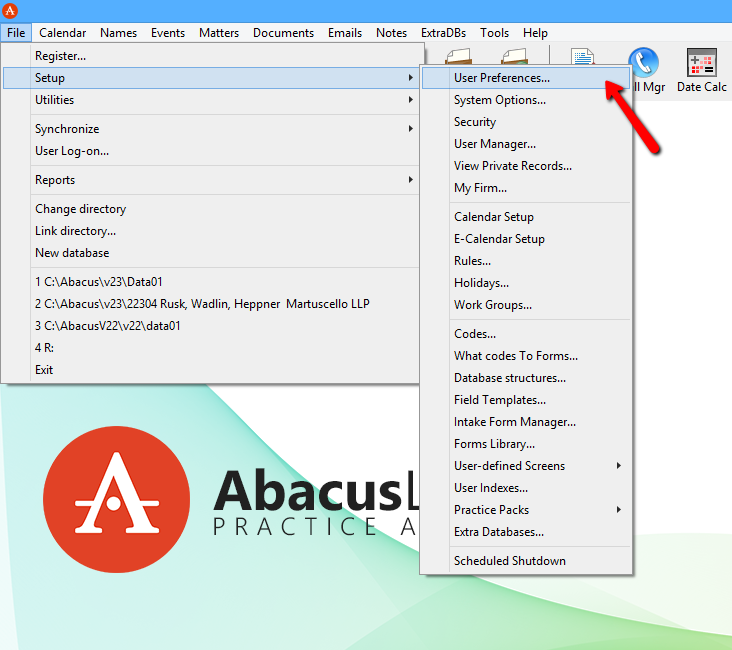This screenshot has height=650, width=732.
Task: Open recent Rusk, Wadlin, Heppner Martuscello LLP database
Action: [x=211, y=304]
